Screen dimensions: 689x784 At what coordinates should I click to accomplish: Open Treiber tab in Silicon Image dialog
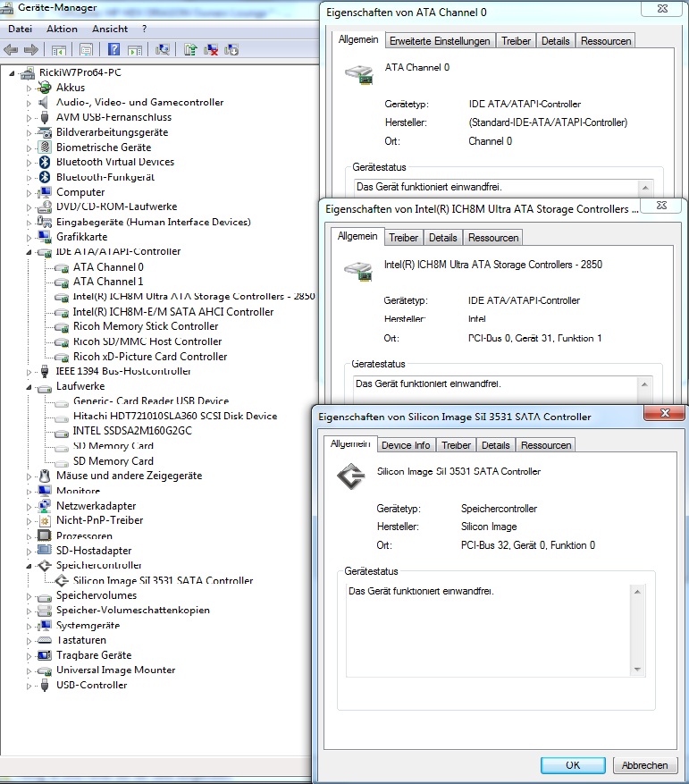(x=456, y=445)
